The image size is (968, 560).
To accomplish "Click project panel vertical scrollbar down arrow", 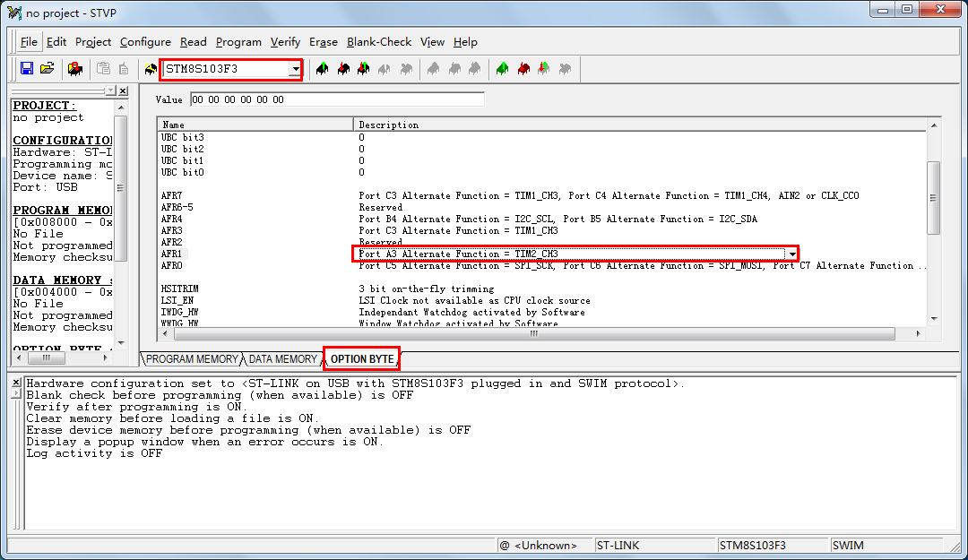I will 121,342.
